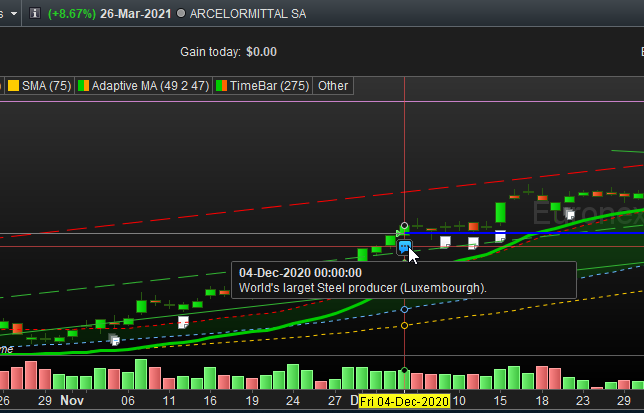This screenshot has height=413, width=644.
Task: Click the tooltip text World's larget Steel producer
Action: [x=363, y=288]
